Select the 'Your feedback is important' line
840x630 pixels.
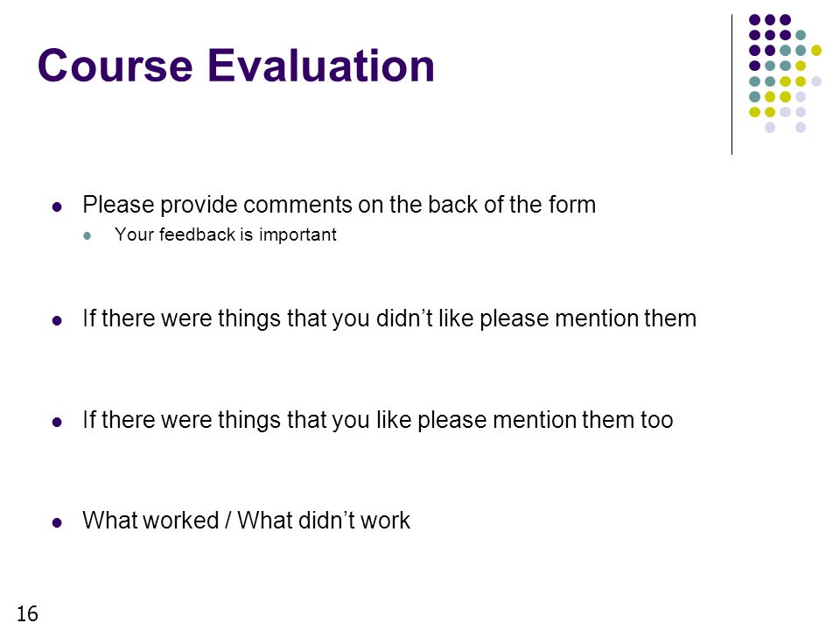point(226,234)
